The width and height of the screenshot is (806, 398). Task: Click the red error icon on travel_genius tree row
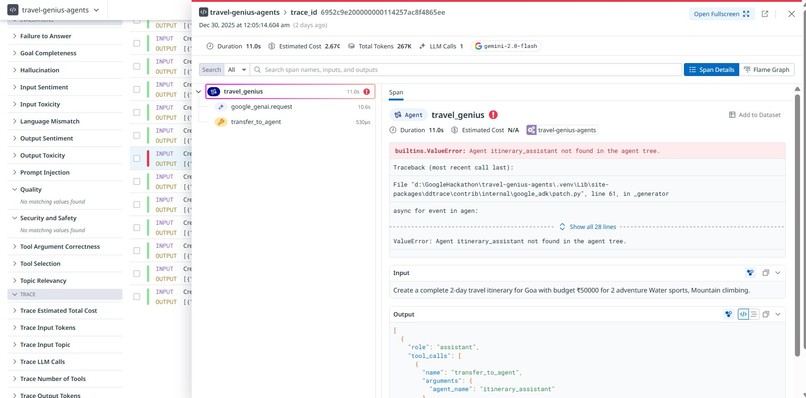click(367, 92)
